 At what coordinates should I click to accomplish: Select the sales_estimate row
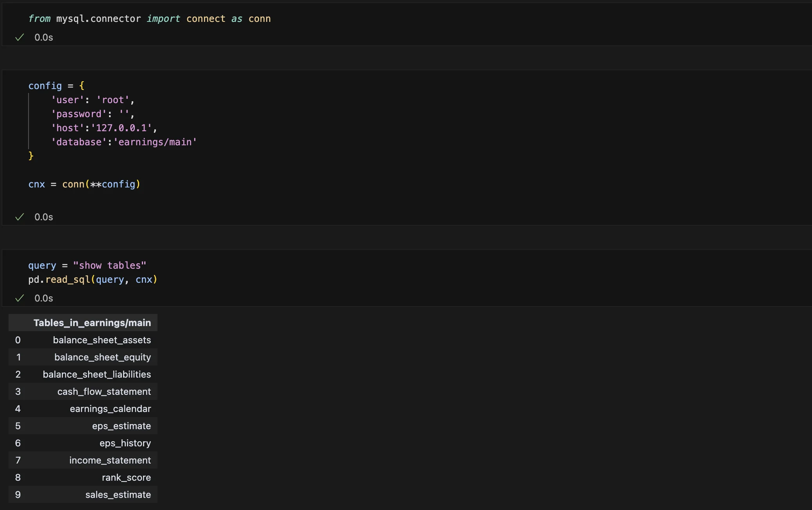[x=118, y=495]
